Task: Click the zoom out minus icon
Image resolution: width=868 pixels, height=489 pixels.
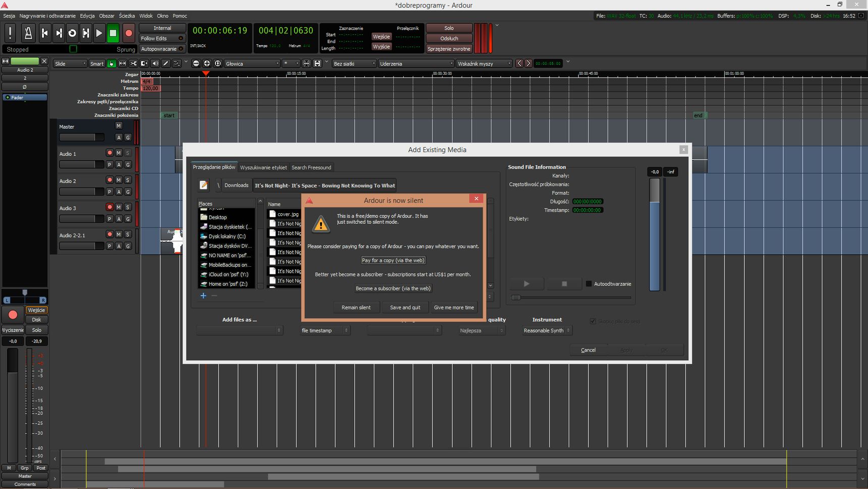Action: pos(196,63)
